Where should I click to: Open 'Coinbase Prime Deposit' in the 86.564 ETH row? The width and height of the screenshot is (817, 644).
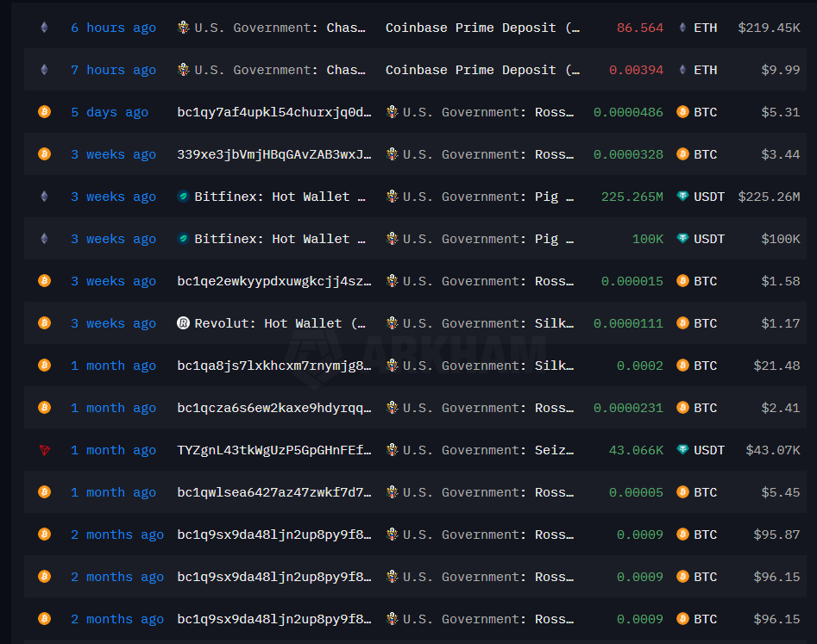click(x=482, y=28)
